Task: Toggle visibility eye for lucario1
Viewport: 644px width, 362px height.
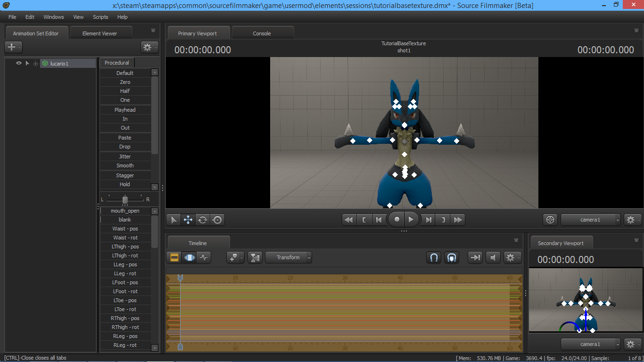Action: tap(19, 63)
